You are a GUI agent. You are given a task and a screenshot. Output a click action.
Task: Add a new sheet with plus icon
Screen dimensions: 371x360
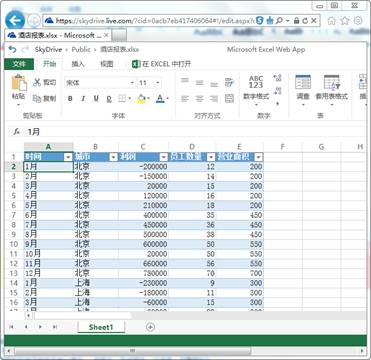[150, 327]
